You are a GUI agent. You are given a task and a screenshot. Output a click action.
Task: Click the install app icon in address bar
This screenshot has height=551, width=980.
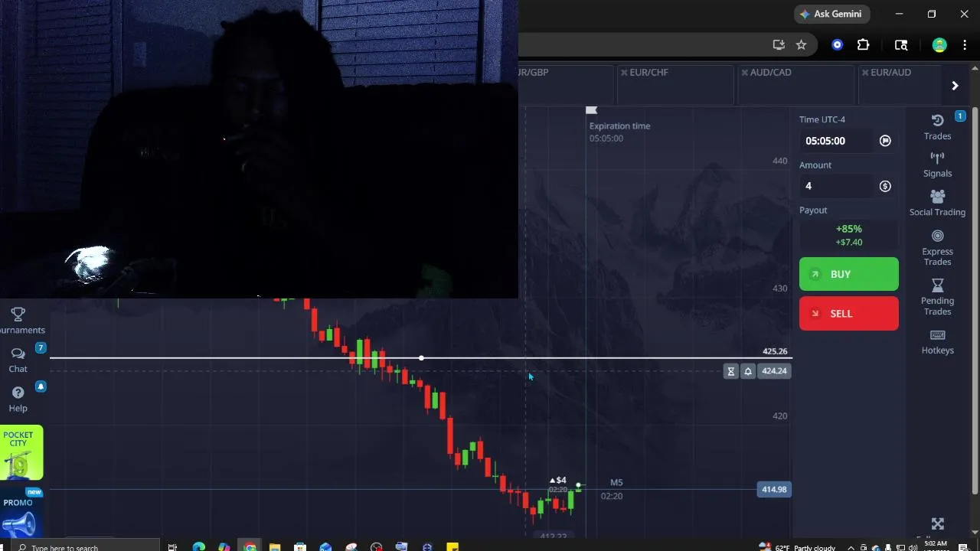point(779,45)
